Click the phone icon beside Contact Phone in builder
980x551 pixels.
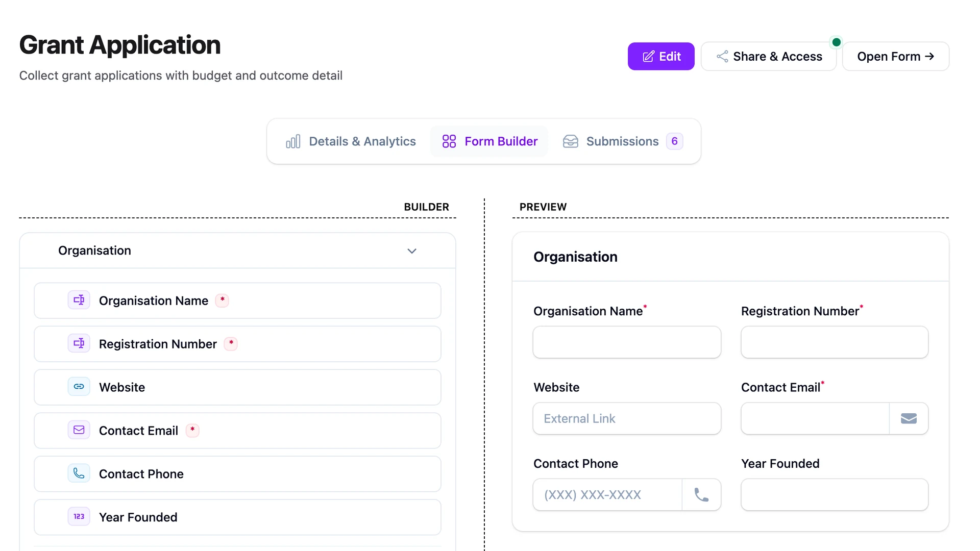[x=79, y=473]
